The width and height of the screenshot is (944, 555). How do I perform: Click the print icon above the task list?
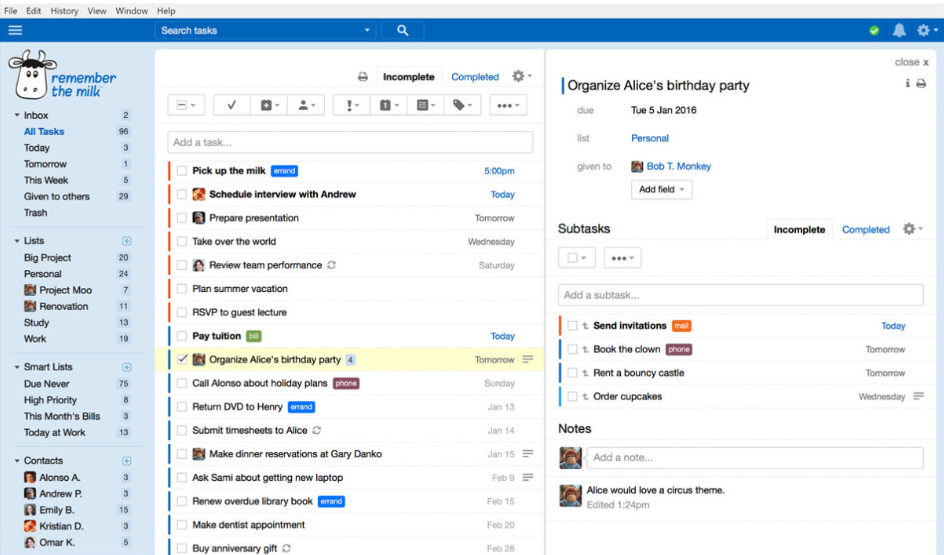coord(363,77)
